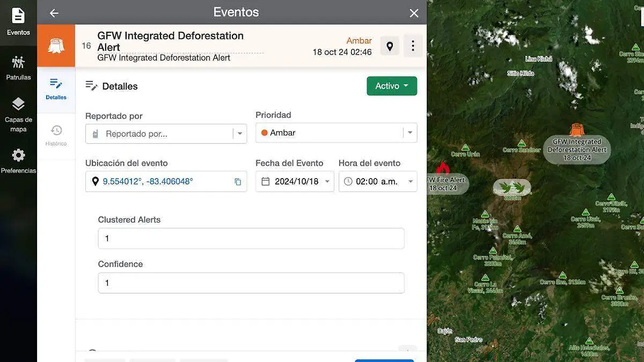Open Capas de mapa layers panel

click(x=18, y=114)
